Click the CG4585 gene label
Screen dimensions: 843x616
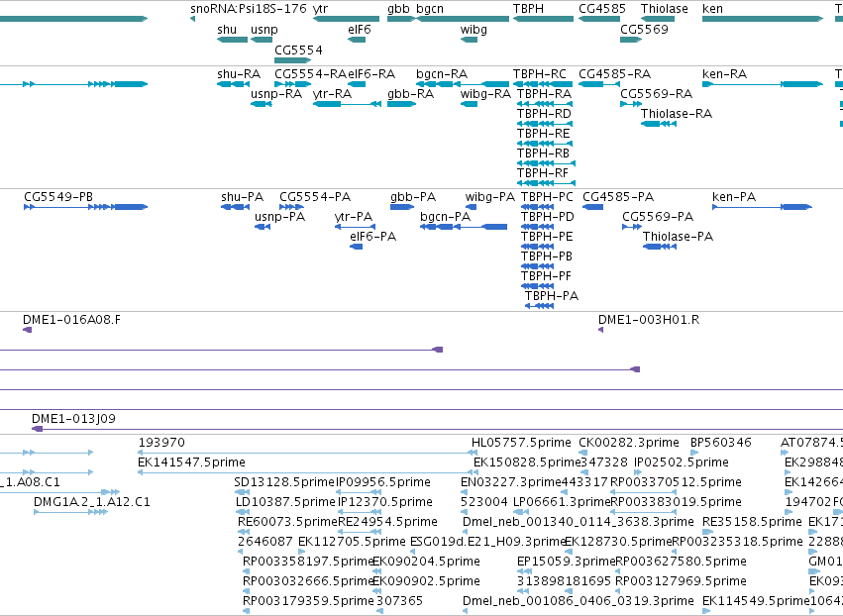[x=602, y=9]
